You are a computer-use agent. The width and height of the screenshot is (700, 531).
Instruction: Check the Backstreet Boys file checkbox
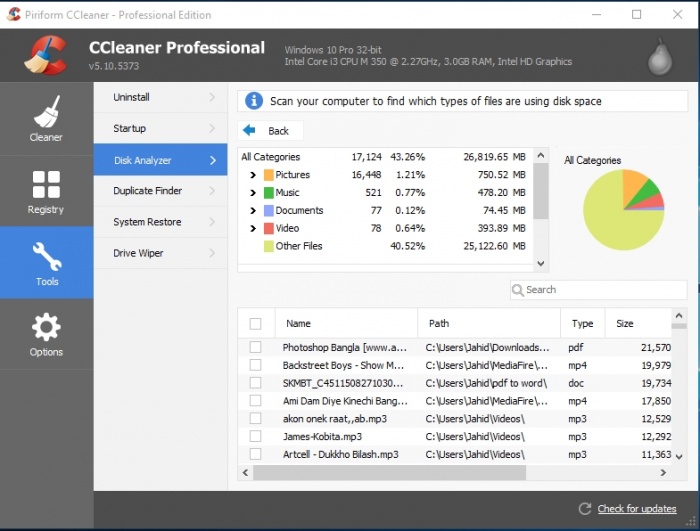pyautogui.click(x=255, y=365)
